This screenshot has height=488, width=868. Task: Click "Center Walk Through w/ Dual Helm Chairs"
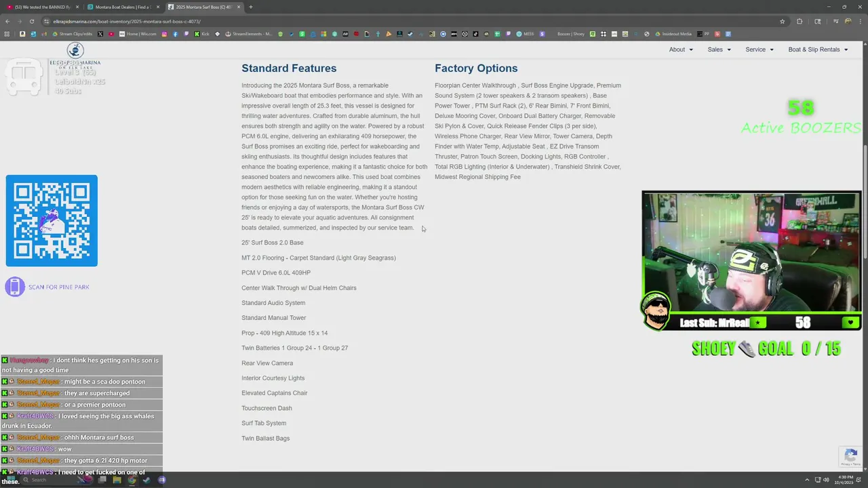pyautogui.click(x=299, y=288)
